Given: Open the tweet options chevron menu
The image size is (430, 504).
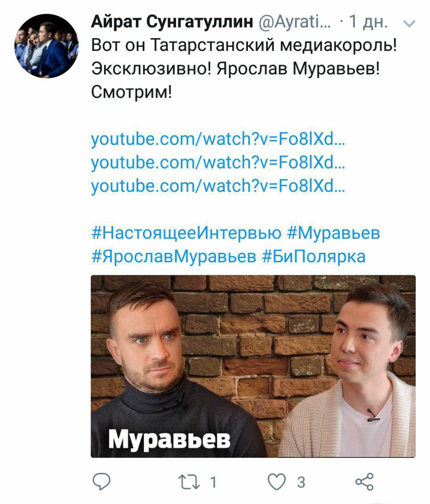Looking at the screenshot, I should 410,24.
